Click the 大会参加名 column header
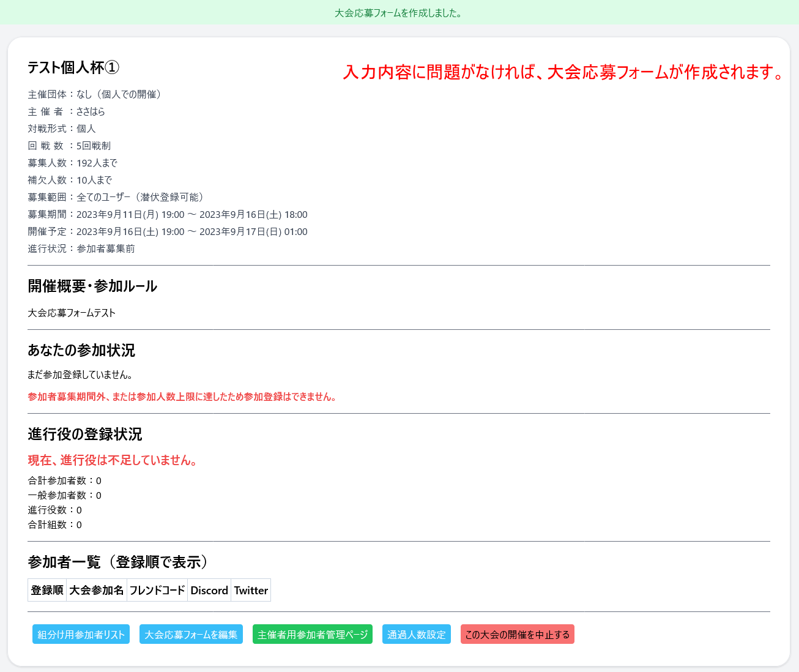The width and height of the screenshot is (799, 672). (96, 590)
